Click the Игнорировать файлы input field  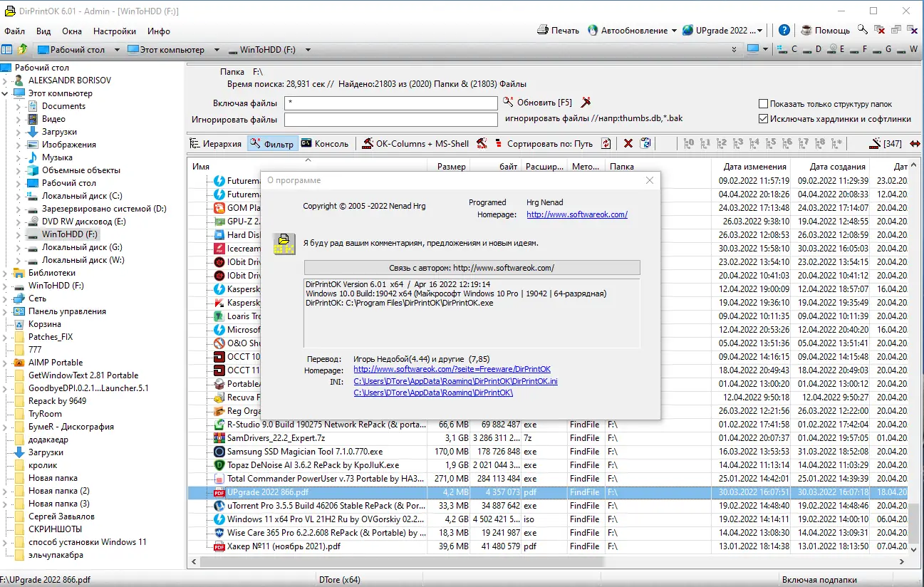[x=390, y=119]
